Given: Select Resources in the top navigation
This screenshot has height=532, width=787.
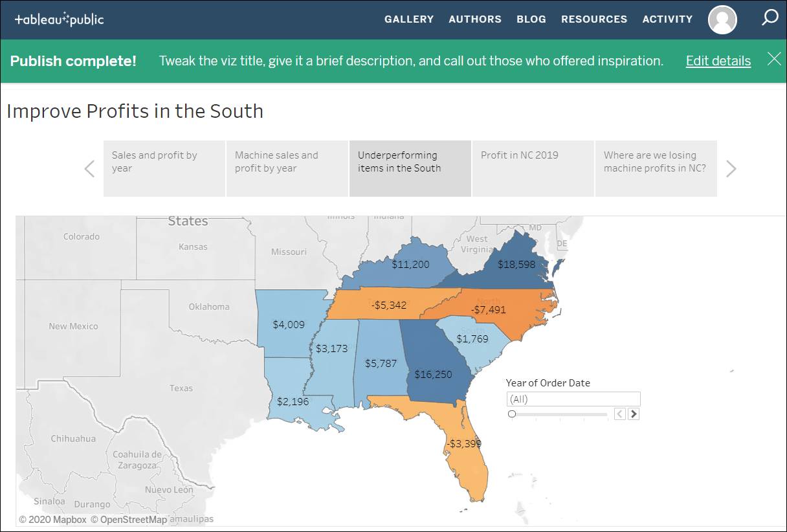Looking at the screenshot, I should click(594, 19).
